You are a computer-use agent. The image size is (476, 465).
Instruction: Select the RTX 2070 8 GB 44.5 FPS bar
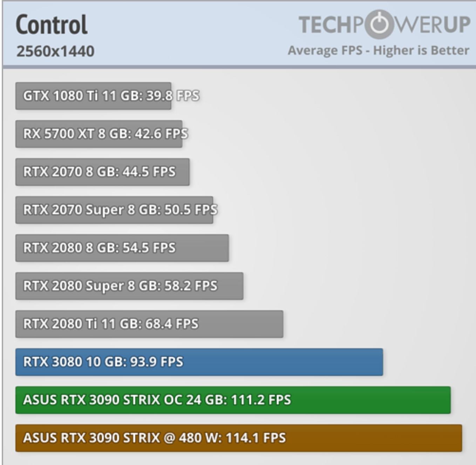(102, 172)
